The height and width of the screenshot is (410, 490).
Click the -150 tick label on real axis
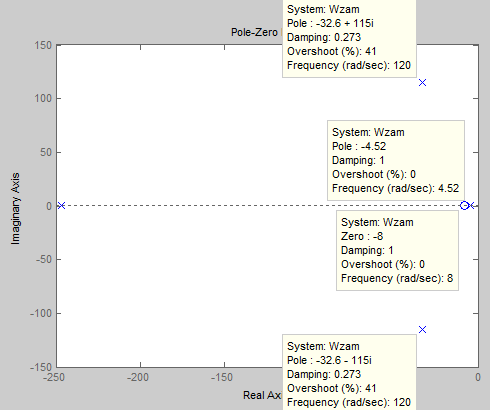coord(222,377)
